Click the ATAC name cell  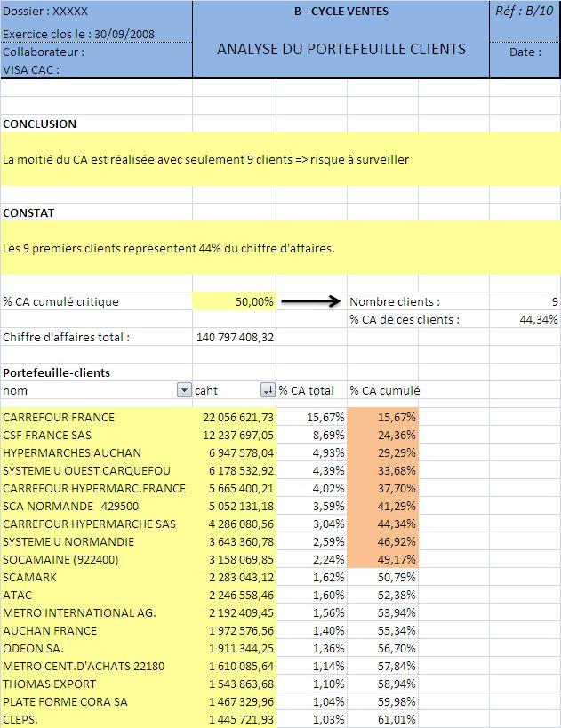coord(97,596)
